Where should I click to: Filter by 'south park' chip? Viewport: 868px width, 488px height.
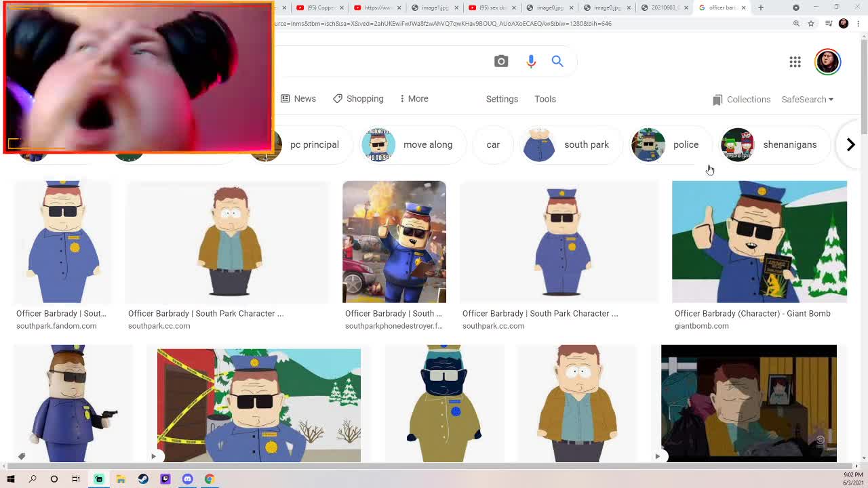click(x=570, y=144)
